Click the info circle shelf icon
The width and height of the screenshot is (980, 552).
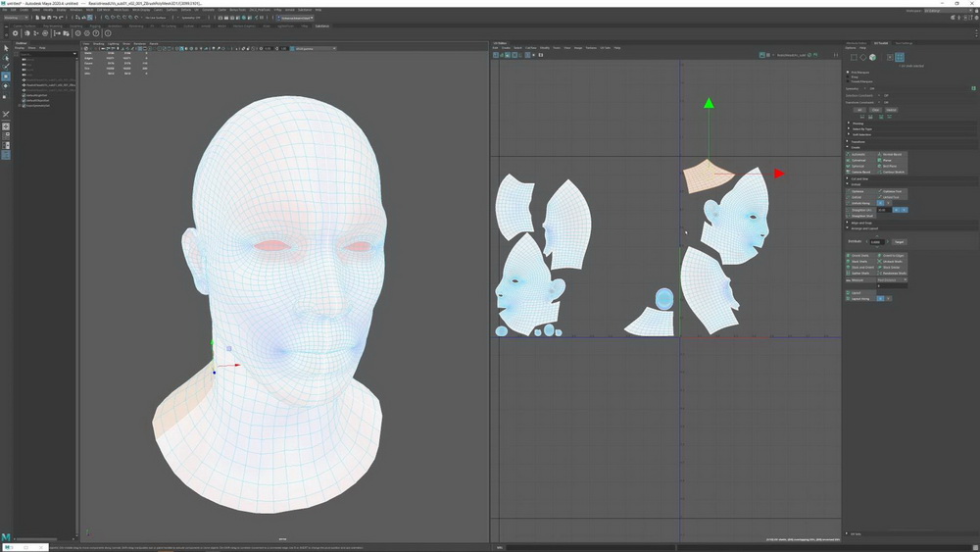click(108, 33)
